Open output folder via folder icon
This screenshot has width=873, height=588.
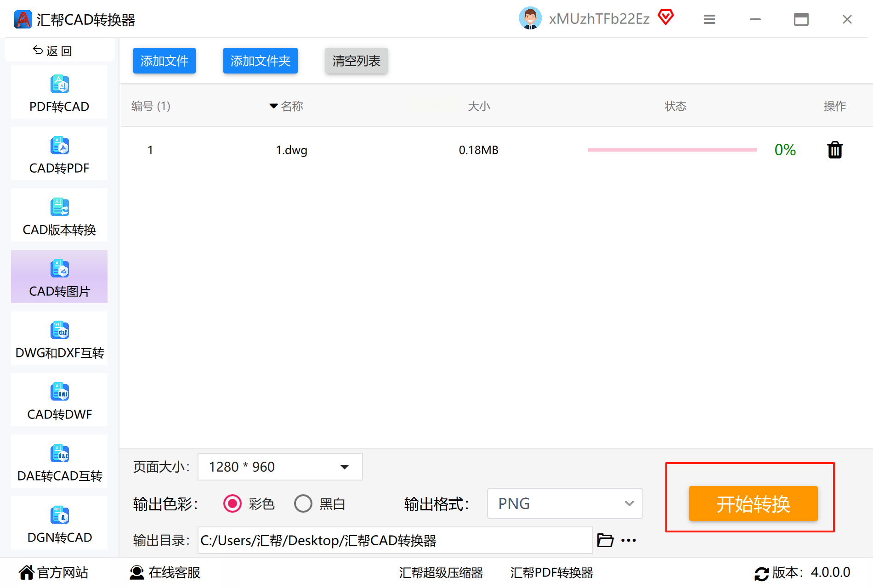click(605, 540)
